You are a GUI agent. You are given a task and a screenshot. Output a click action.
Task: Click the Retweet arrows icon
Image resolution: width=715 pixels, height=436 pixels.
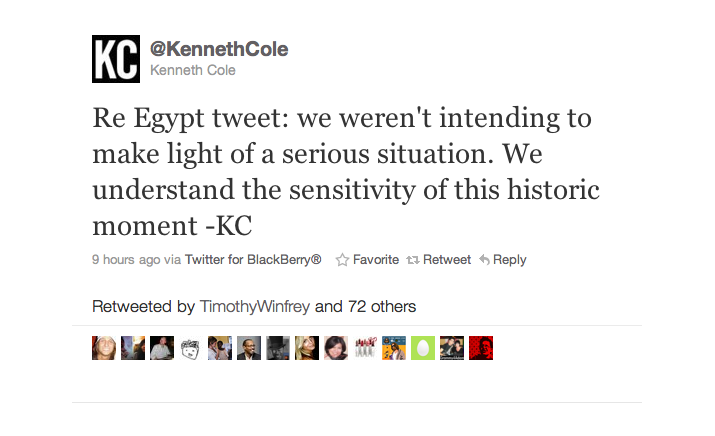413,260
